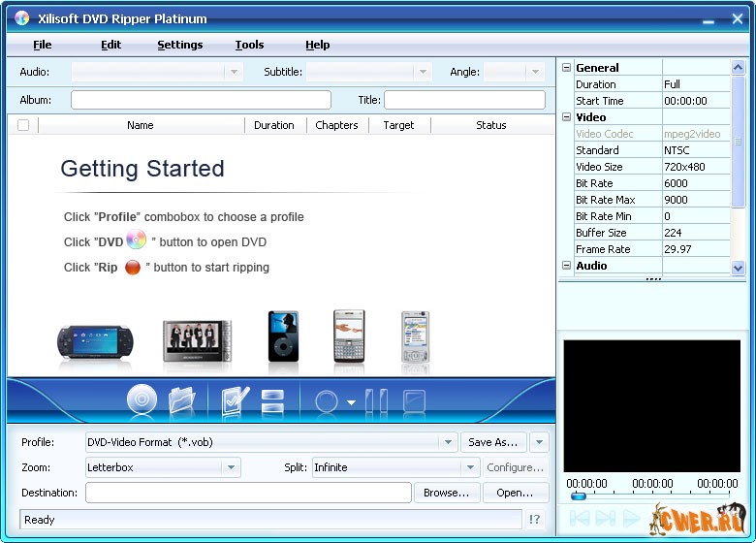Collapse the Video property group
Screen dimensions: 756x543
click(567, 117)
